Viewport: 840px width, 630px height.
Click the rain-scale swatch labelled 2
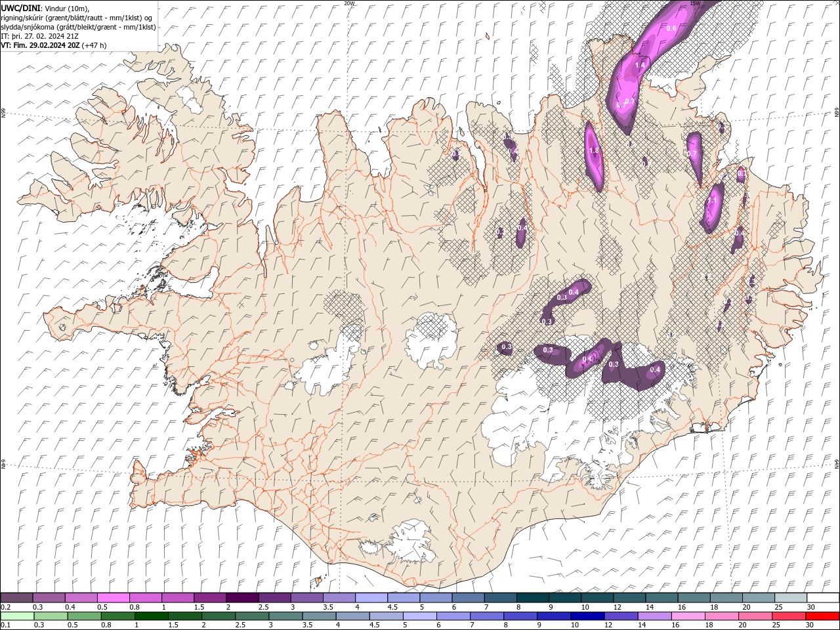218,616
